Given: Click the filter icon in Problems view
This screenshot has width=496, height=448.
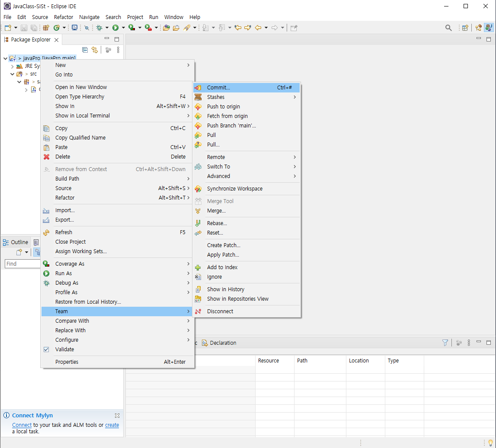Looking at the screenshot, I should tap(445, 343).
